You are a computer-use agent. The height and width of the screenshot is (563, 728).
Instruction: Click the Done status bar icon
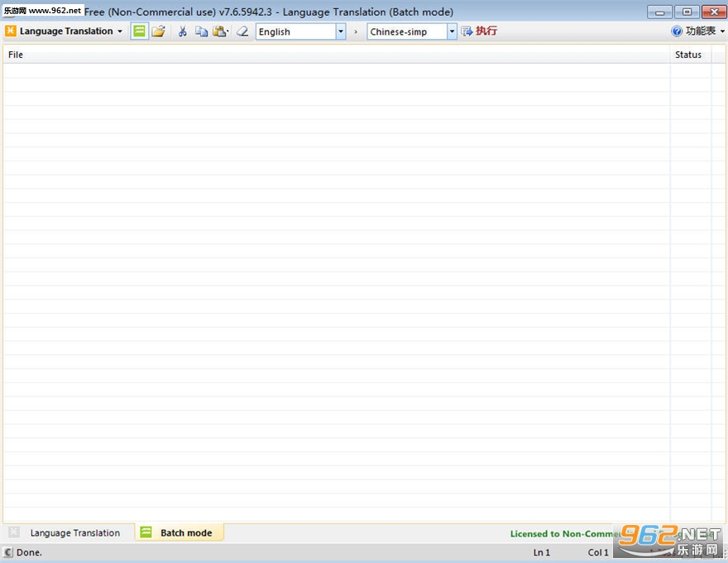(x=8, y=552)
